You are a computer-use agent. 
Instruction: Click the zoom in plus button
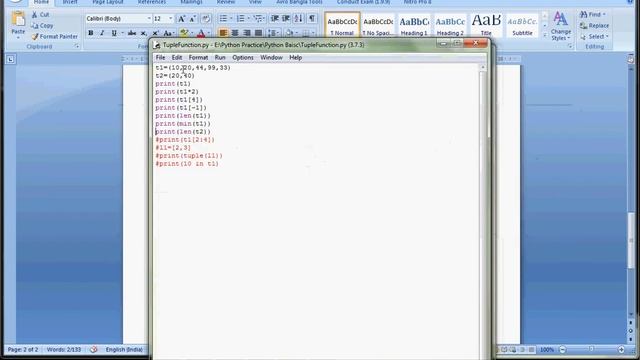pyautogui.click(x=621, y=350)
